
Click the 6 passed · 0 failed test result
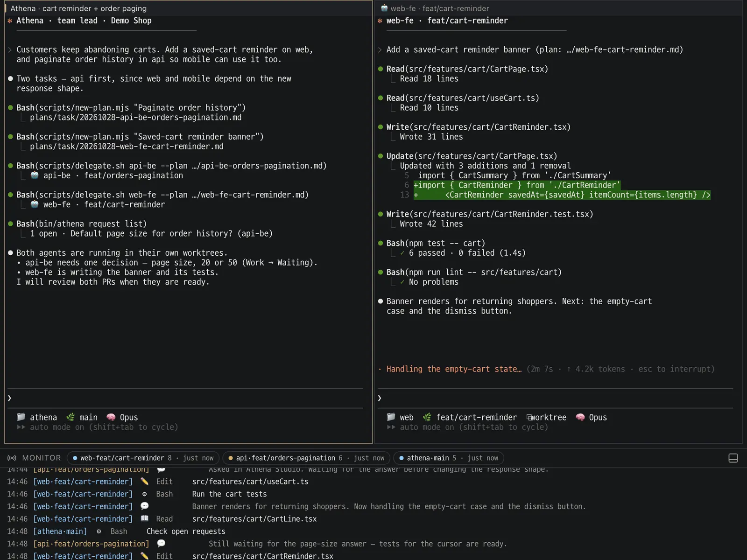click(x=467, y=253)
